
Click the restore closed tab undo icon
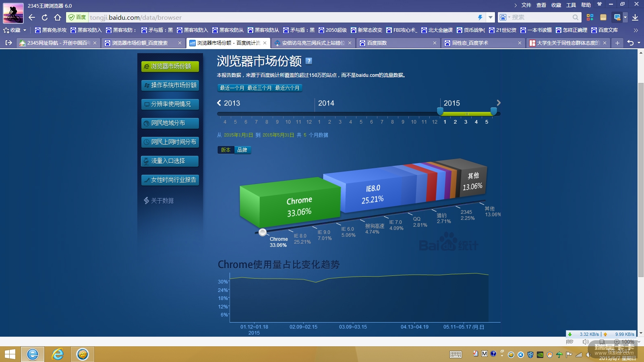(630, 43)
